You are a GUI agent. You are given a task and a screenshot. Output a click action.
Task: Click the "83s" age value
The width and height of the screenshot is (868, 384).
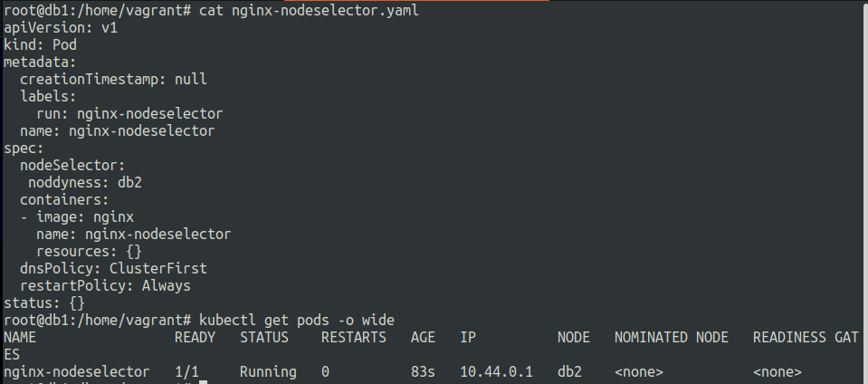423,371
